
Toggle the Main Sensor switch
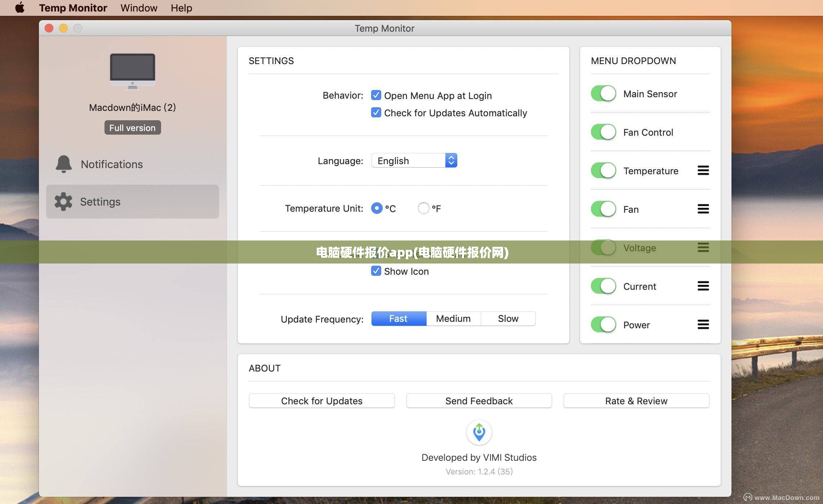604,94
